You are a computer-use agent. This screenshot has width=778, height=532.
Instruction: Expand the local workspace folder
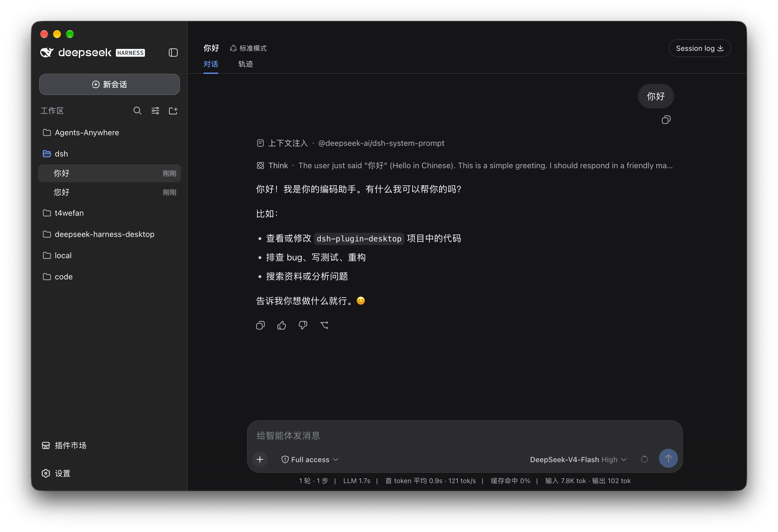coord(110,255)
